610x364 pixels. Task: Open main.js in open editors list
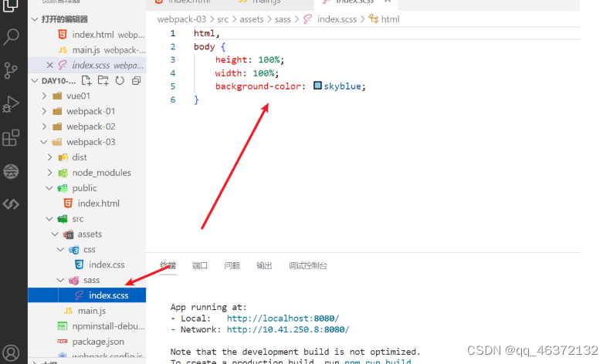coord(86,49)
